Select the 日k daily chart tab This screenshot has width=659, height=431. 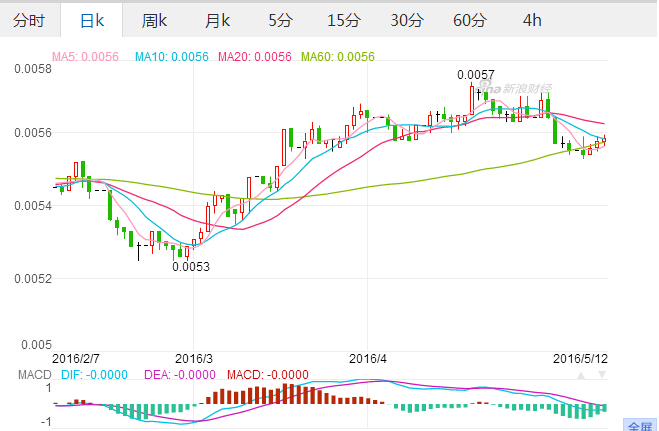(91, 20)
